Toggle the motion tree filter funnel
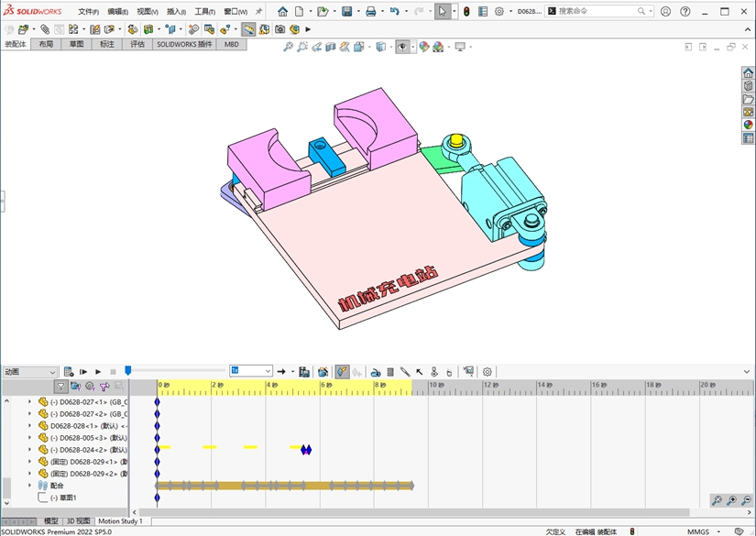Image resolution: width=756 pixels, height=536 pixels. (60, 387)
